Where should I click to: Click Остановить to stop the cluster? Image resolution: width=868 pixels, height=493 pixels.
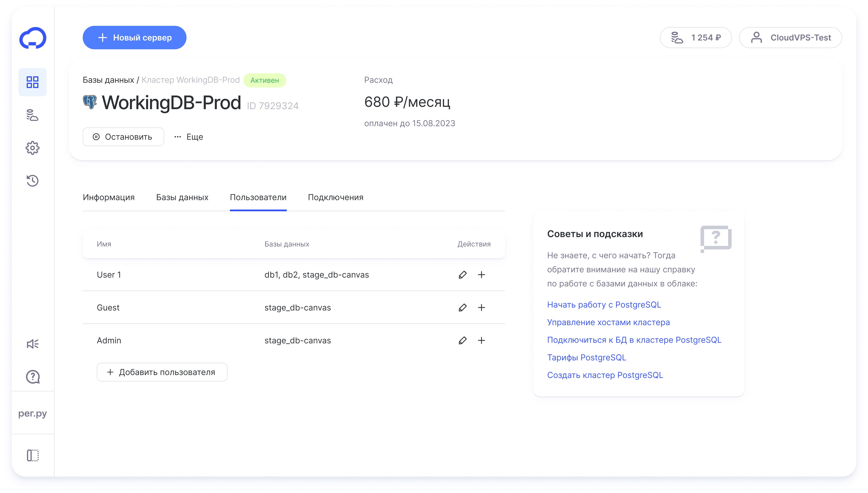tap(123, 137)
